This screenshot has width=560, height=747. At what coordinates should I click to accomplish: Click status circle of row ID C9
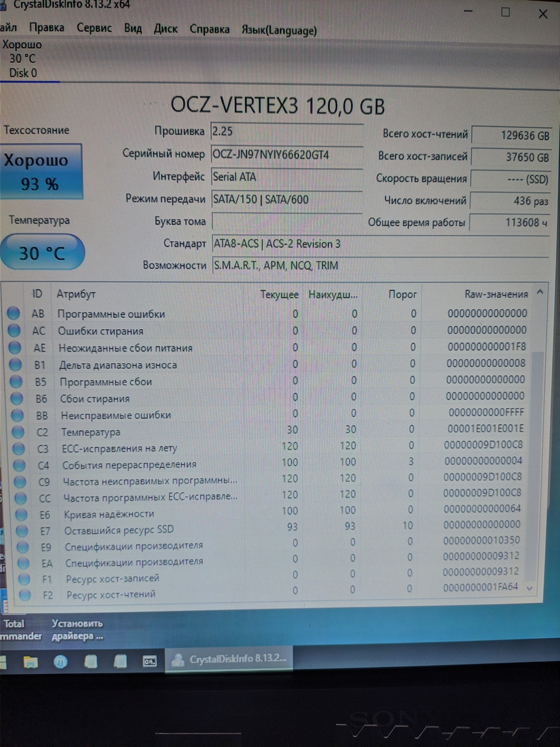[x=20, y=481]
